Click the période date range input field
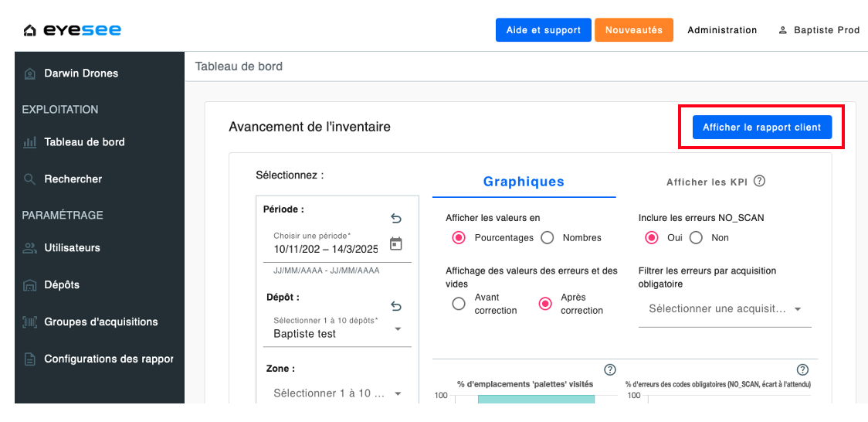Screen dimensions: 868x422 pyautogui.click(x=326, y=249)
